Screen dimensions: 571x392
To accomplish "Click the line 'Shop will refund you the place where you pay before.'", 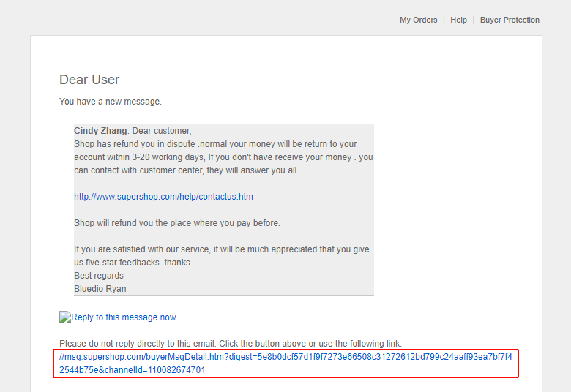I will (x=177, y=223).
